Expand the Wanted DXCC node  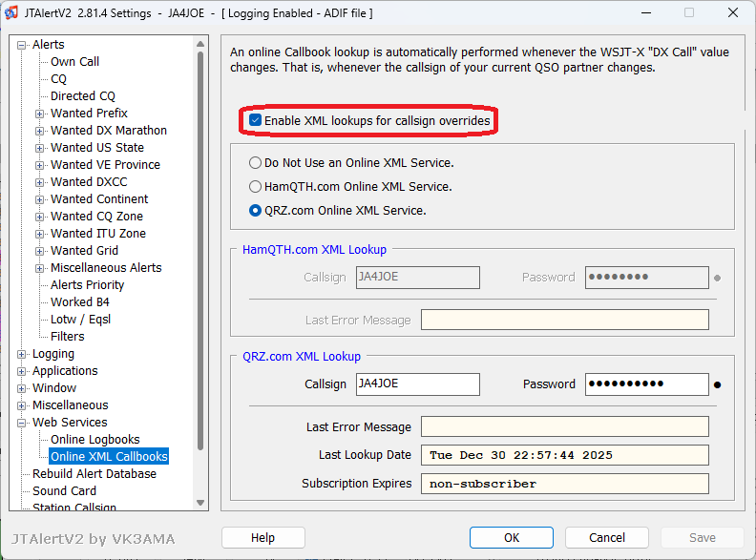pyautogui.click(x=39, y=182)
